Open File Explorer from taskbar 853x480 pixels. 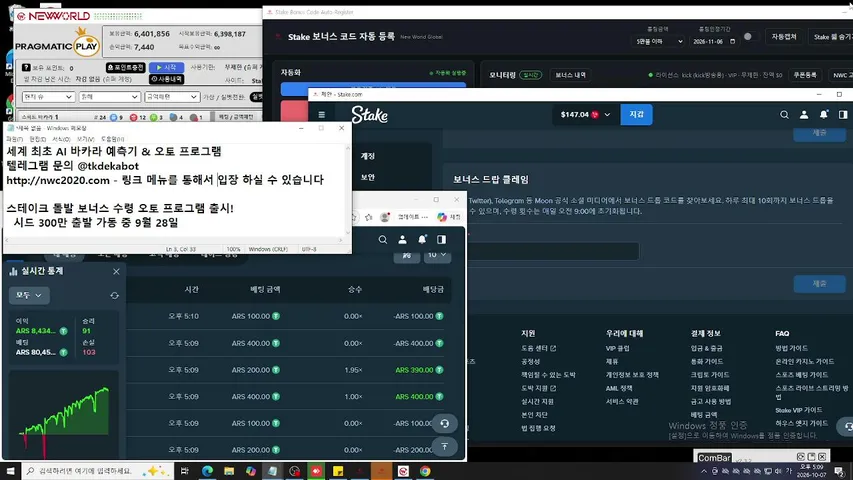click(x=229, y=471)
